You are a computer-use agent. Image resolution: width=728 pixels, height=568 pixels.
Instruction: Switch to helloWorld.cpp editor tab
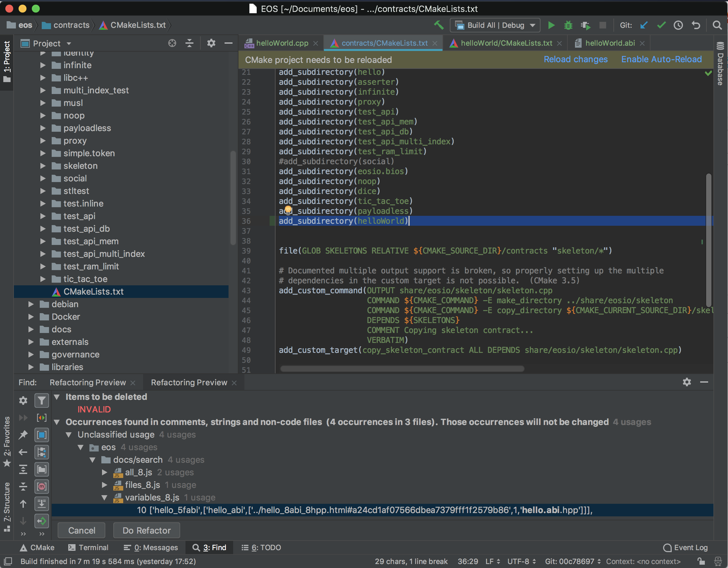282,43
